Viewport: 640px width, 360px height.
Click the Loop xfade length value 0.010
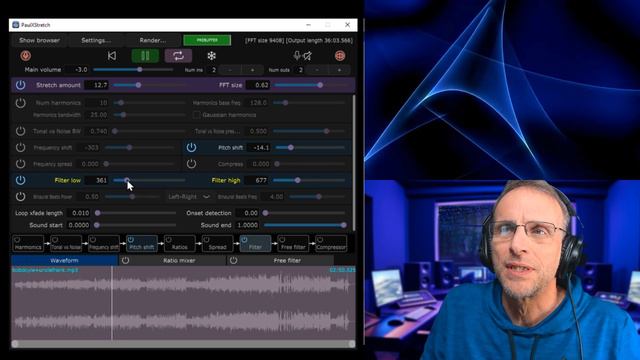click(78, 213)
